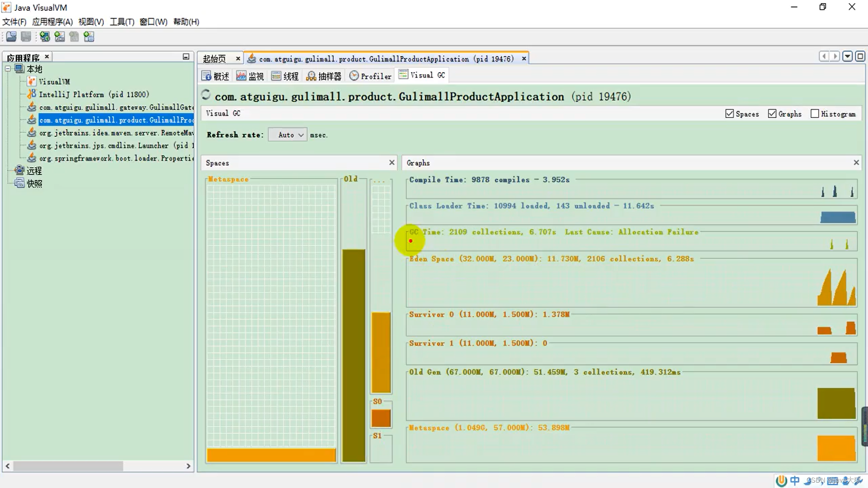Screen dimensions: 868x488
Task: Click the Old generation usage bar
Action: coord(354,355)
